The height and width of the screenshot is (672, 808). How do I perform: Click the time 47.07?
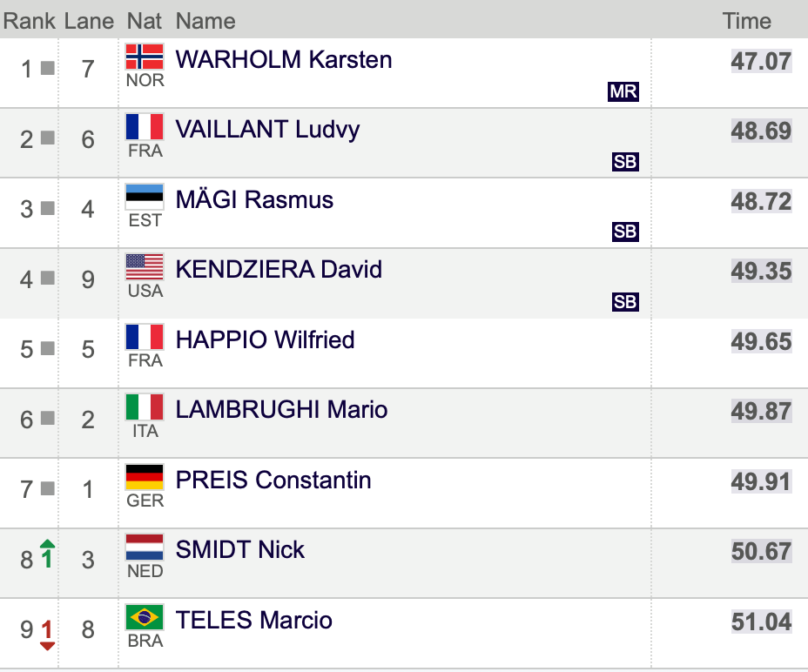point(761,61)
